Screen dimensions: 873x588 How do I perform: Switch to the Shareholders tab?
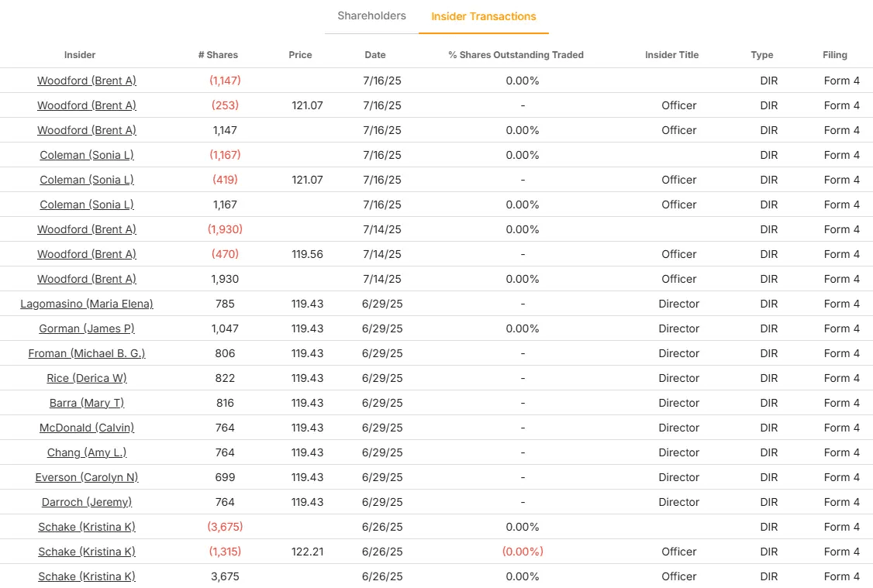[371, 15]
